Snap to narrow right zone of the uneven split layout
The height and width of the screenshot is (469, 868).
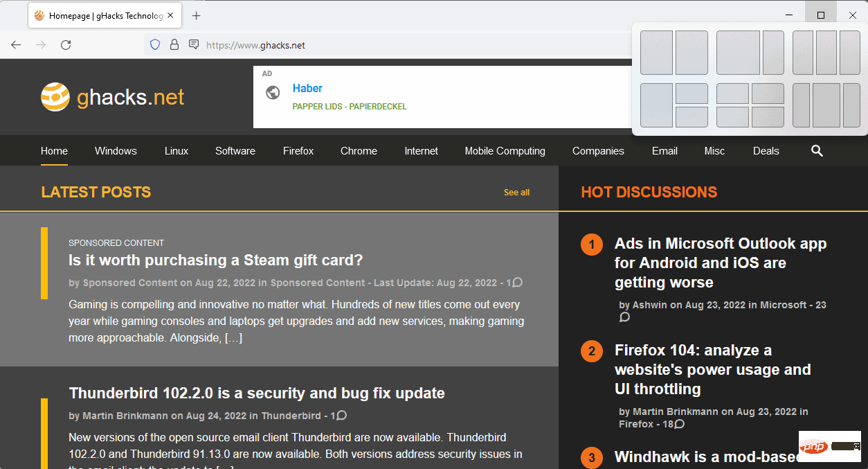point(773,52)
